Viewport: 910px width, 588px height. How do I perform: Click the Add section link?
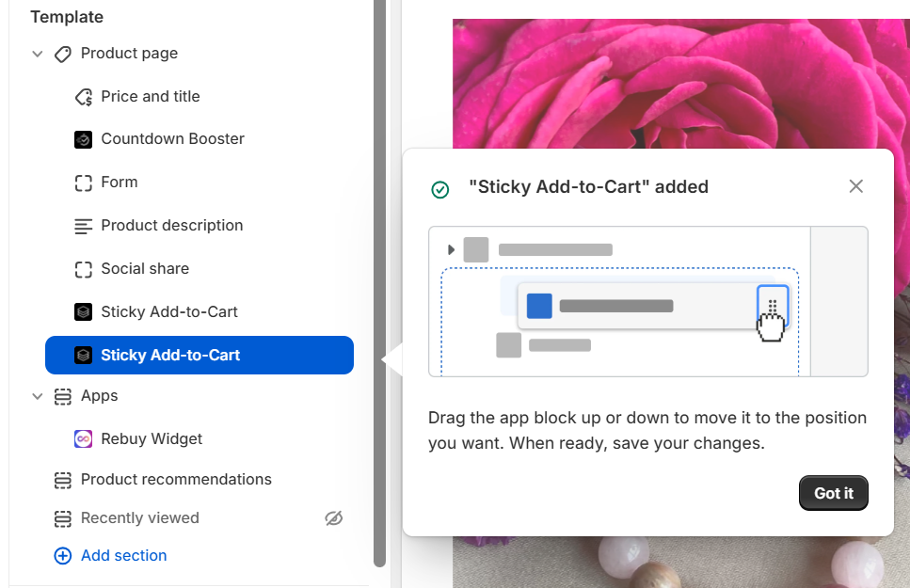click(123, 556)
